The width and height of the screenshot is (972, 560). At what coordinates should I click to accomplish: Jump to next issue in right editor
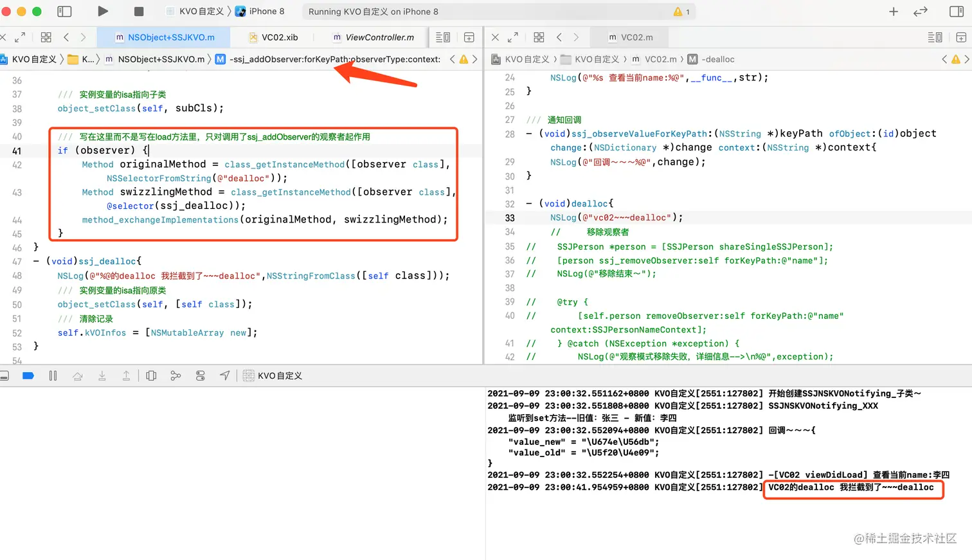967,59
